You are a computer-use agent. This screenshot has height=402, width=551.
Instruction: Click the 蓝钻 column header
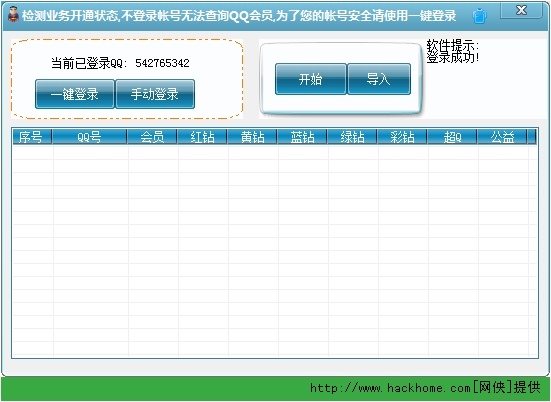(x=302, y=137)
